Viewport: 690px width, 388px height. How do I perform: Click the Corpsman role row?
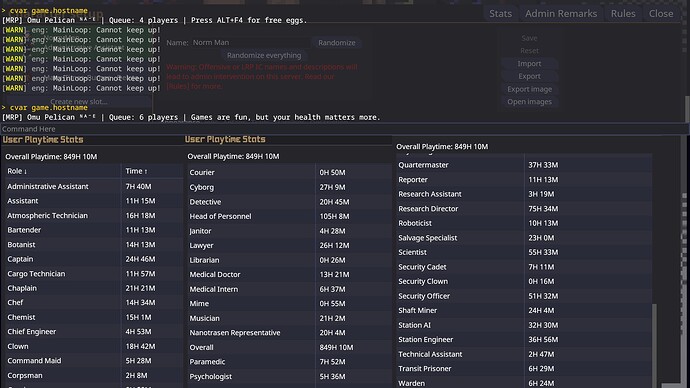click(93, 375)
